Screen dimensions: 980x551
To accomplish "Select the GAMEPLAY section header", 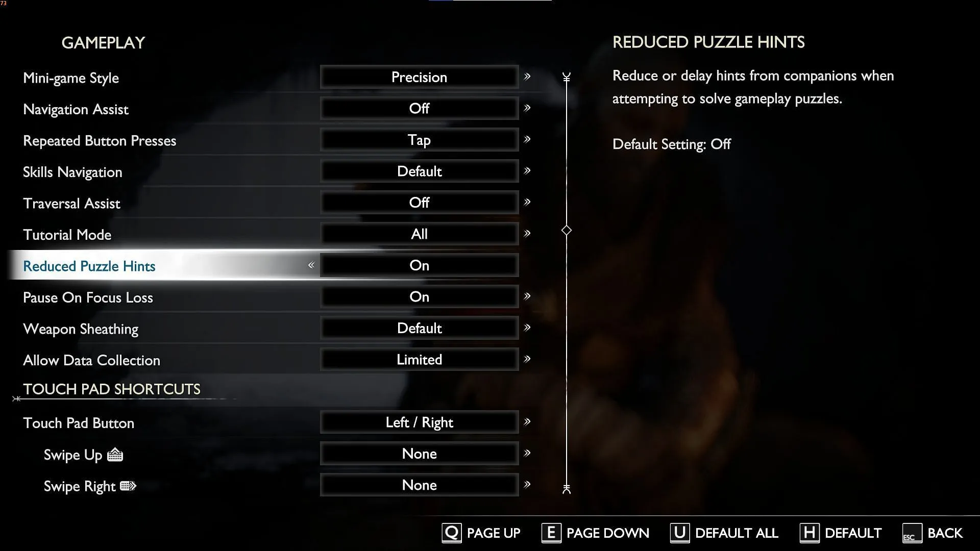I will 103,43.
